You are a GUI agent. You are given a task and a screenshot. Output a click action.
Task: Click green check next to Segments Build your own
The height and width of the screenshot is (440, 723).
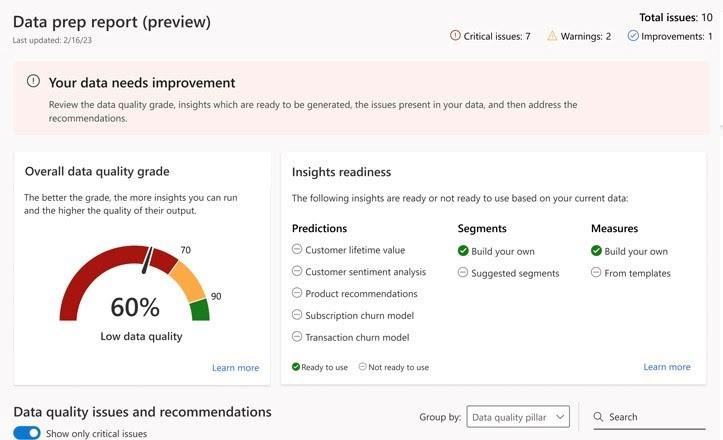463,251
